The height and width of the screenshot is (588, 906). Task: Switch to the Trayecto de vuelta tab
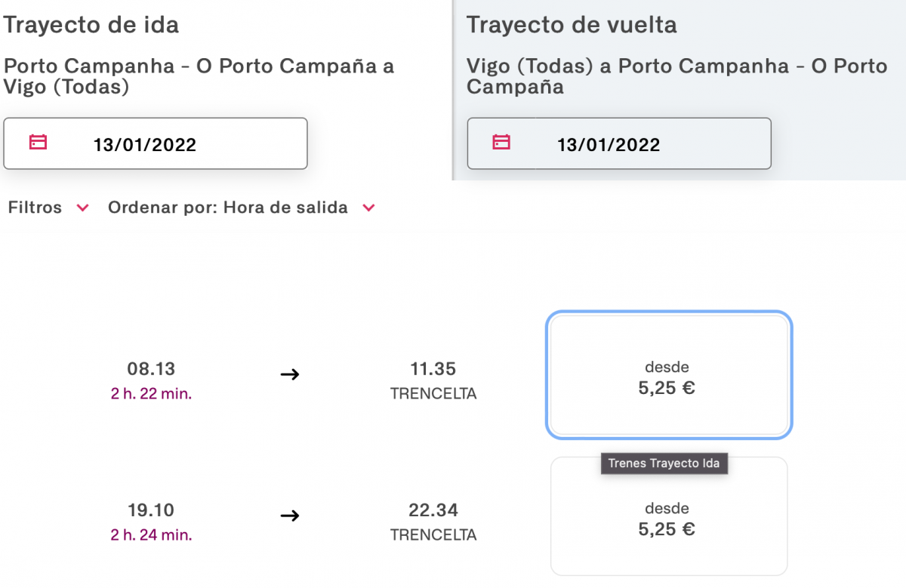[572, 25]
